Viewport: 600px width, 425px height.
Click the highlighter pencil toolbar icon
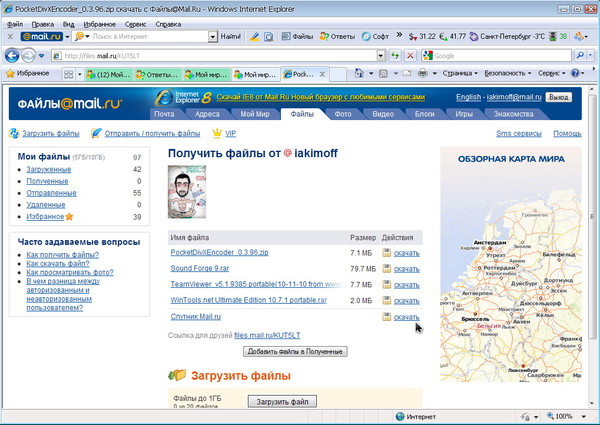pos(254,37)
